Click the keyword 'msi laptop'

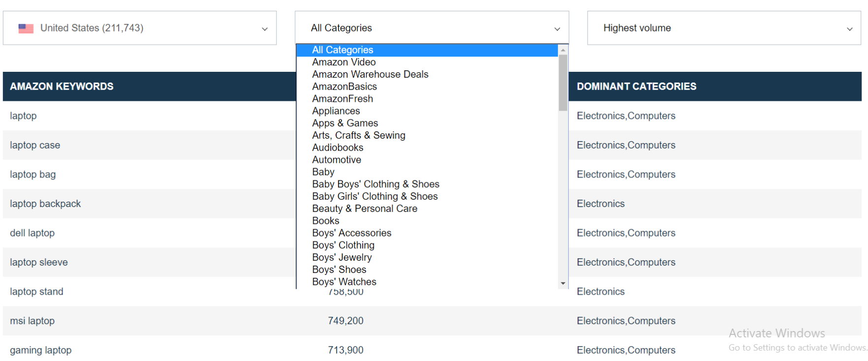tap(32, 321)
